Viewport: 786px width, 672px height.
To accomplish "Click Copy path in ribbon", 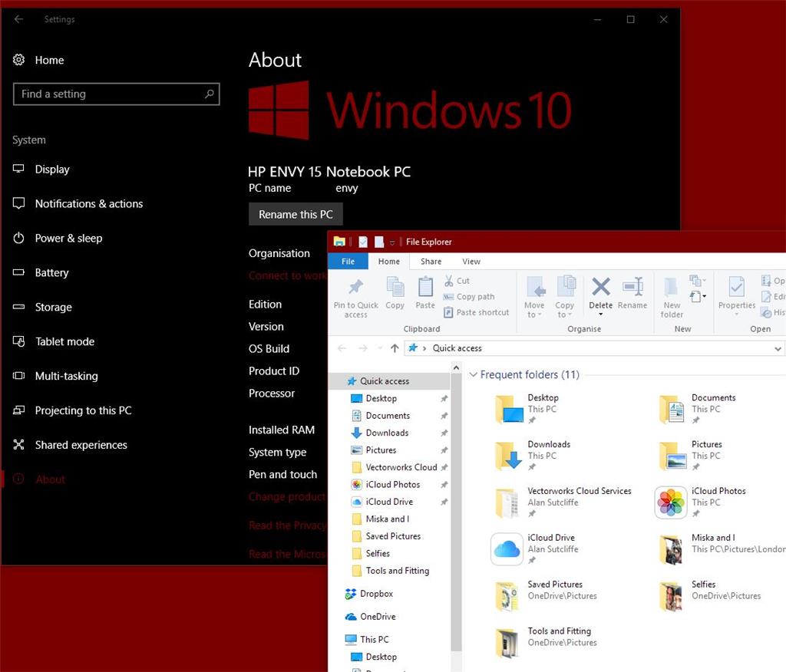I will click(469, 297).
